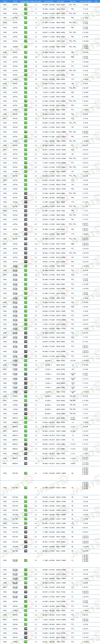Click petrol icon in Vectra Kombi Z 22 SE row
Image resolution: width=100 pixels, height=644 pixels.
pyautogui.click(x=26, y=570)
